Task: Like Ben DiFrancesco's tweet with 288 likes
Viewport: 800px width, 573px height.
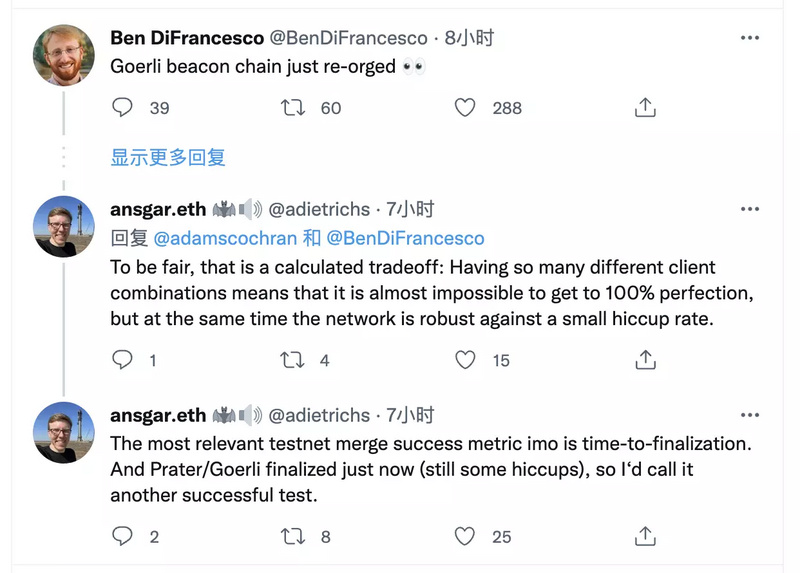Action: [465, 108]
